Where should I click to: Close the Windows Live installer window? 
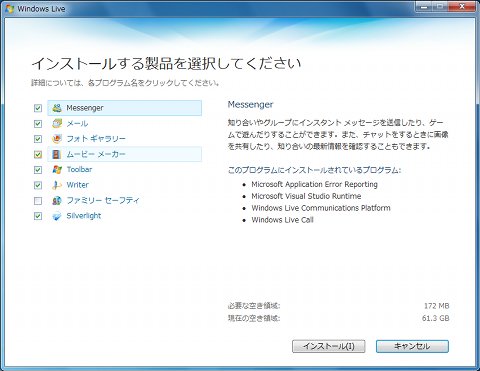[x=462, y=6]
